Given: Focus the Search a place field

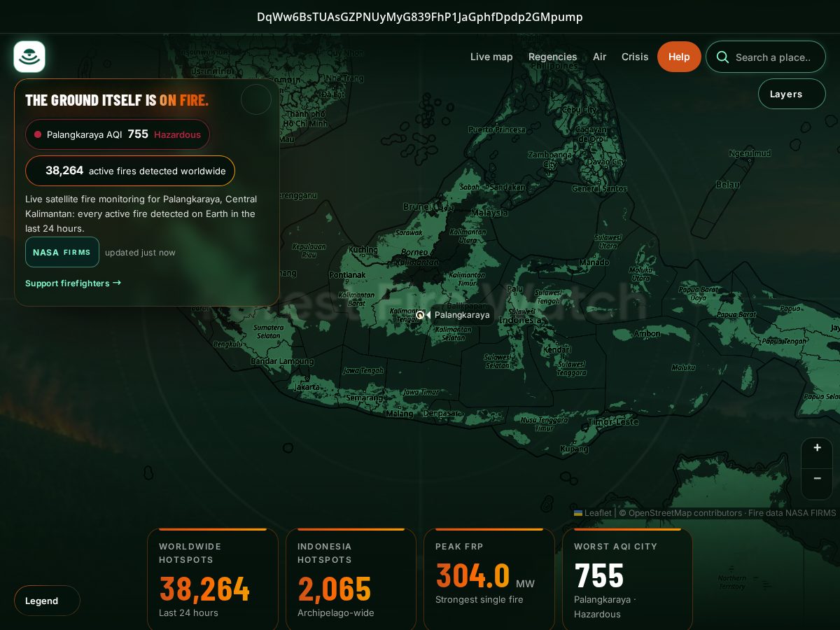Looking at the screenshot, I should pyautogui.click(x=766, y=57).
